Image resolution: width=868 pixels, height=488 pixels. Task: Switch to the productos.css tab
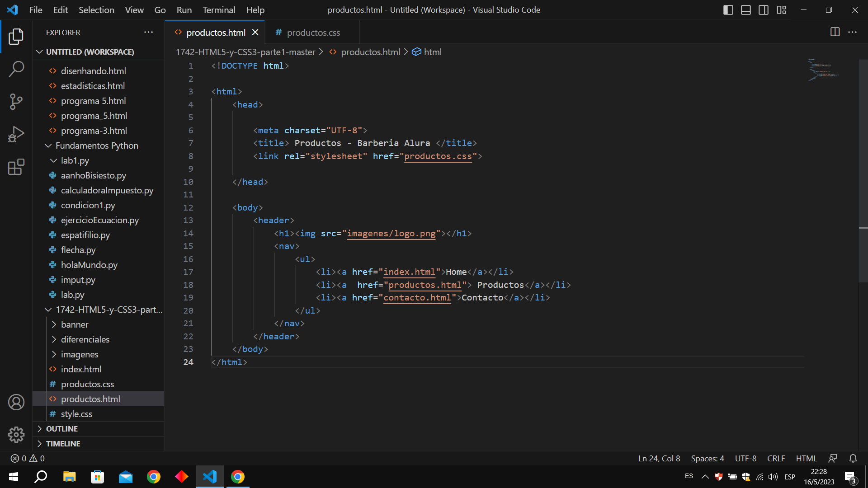[313, 33]
